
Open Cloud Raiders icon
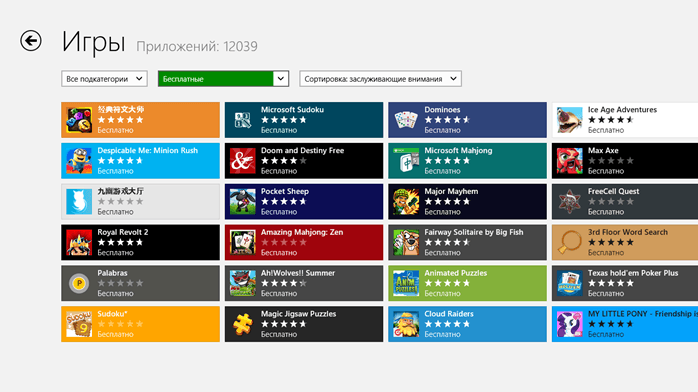(406, 324)
